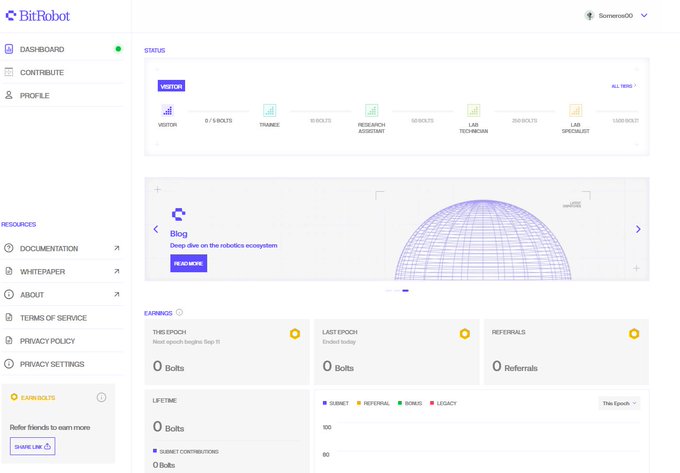Click the Earnings info icon
Viewport: 680px width, 473px height.
[x=179, y=312]
